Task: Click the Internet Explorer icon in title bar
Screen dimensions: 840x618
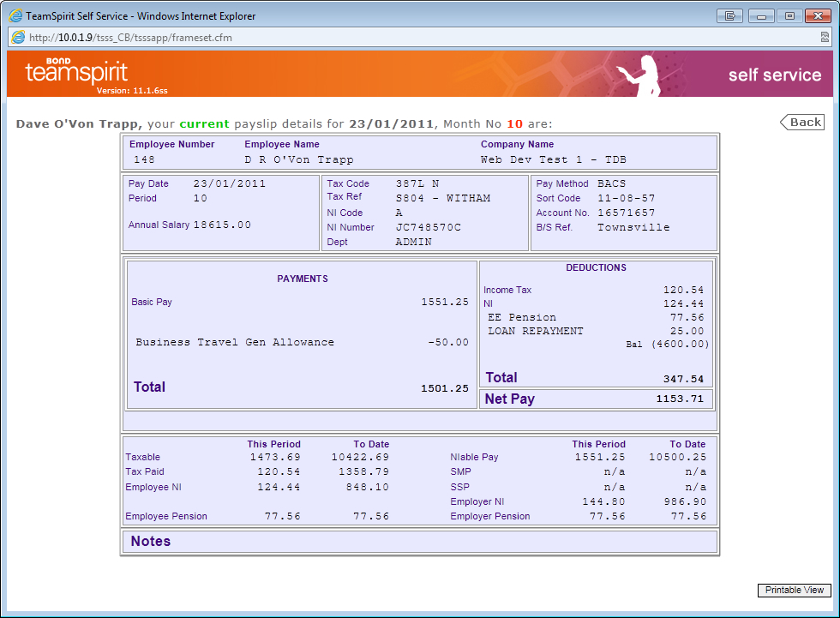Action: pos(15,16)
